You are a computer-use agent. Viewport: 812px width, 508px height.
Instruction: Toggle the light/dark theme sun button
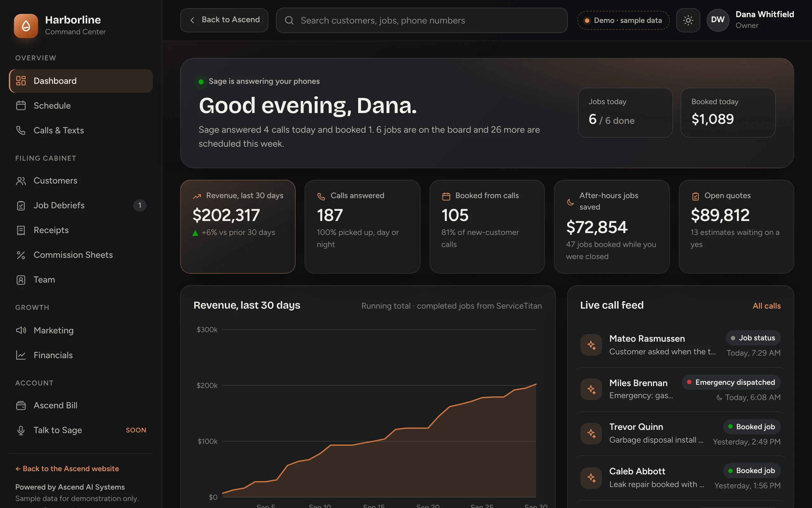[688, 20]
